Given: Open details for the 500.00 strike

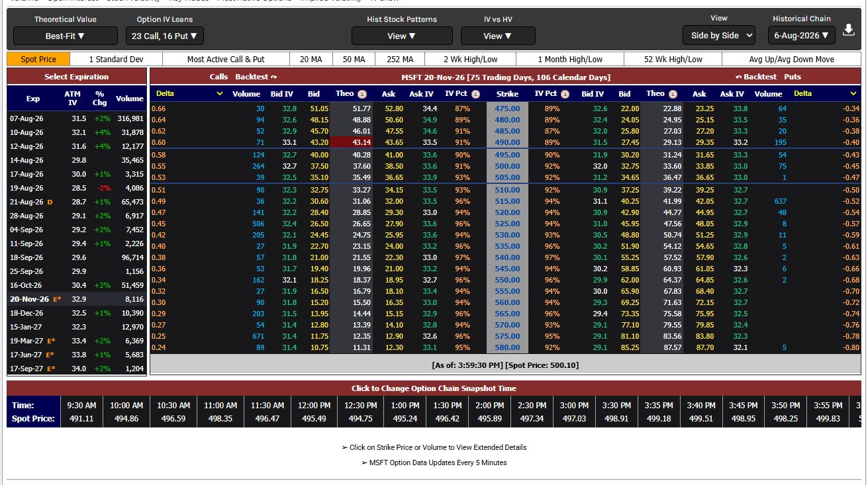Looking at the screenshot, I should click(x=507, y=166).
